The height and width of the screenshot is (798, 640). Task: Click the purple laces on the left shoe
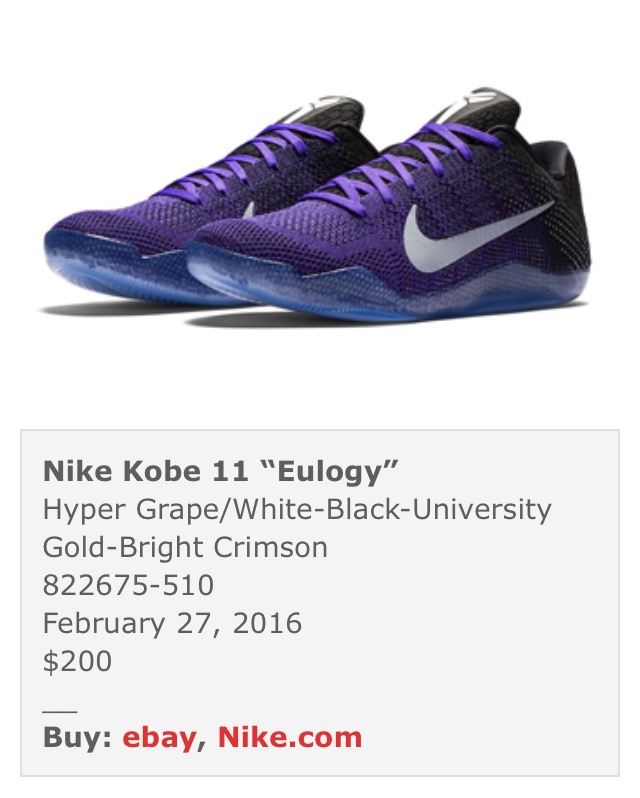click(x=254, y=160)
